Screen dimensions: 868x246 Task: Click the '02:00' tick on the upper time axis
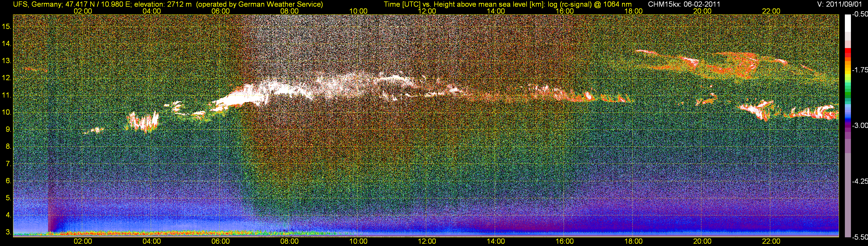[82, 11]
